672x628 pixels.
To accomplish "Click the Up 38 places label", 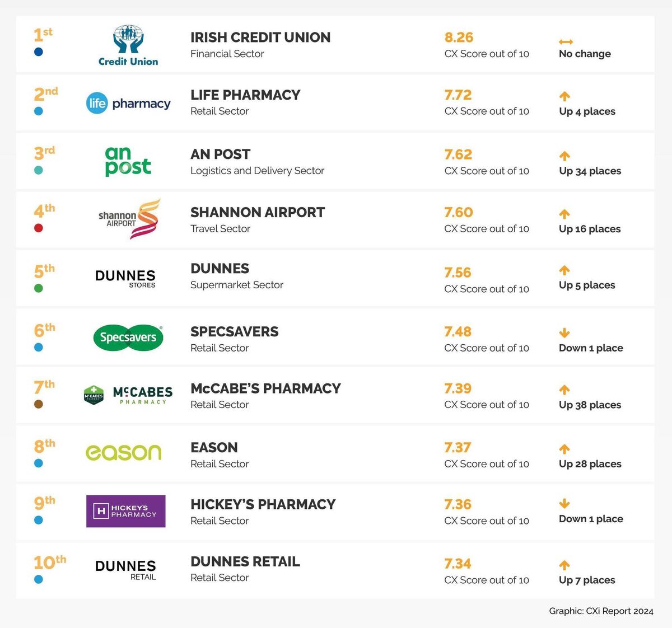I will 590,405.
